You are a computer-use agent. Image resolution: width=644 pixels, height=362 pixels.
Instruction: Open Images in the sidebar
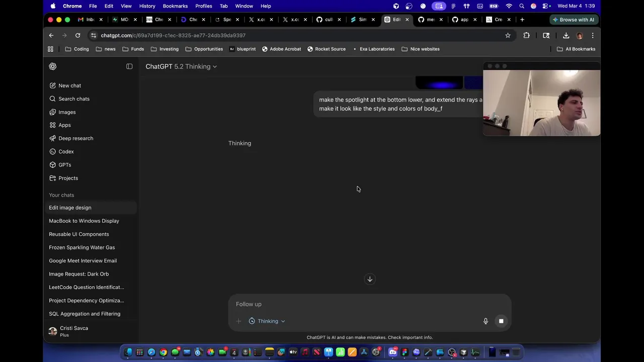click(x=91, y=112)
